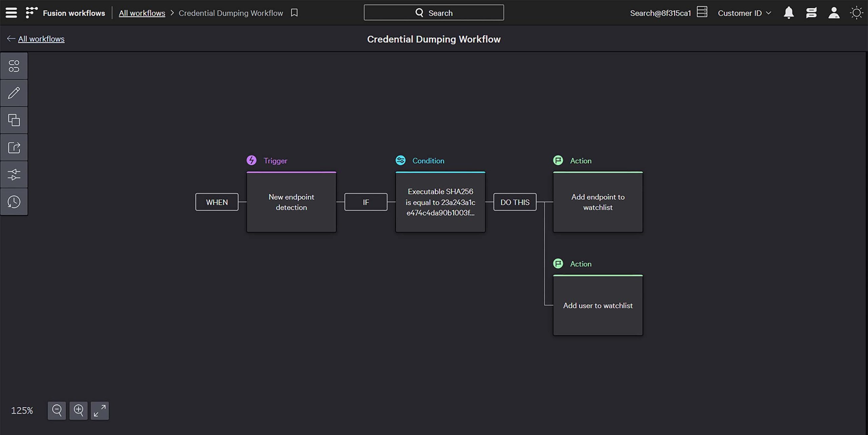Screen dimensions: 868x435
Task: Click the workflow status toggle sidebar icon
Action: pos(14,66)
